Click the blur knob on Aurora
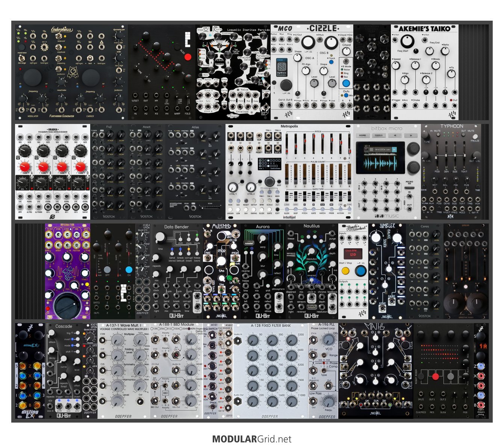 click(x=262, y=257)
